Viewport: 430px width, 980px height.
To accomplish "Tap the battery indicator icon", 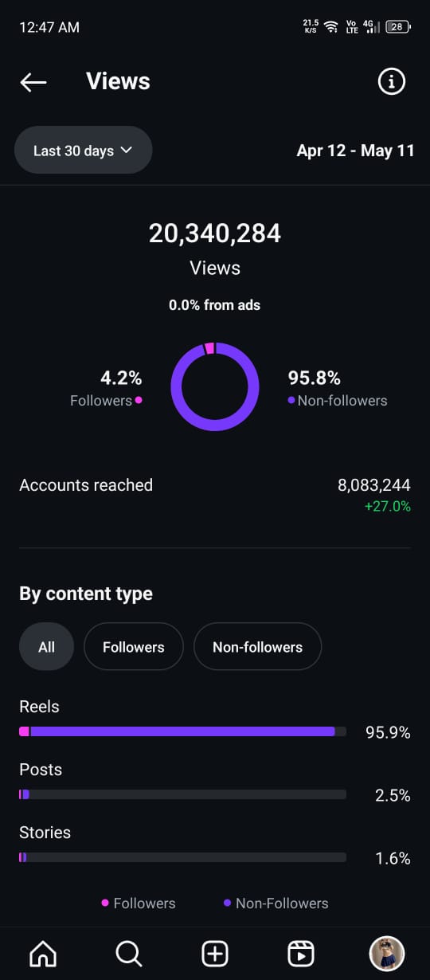I will coord(397,26).
